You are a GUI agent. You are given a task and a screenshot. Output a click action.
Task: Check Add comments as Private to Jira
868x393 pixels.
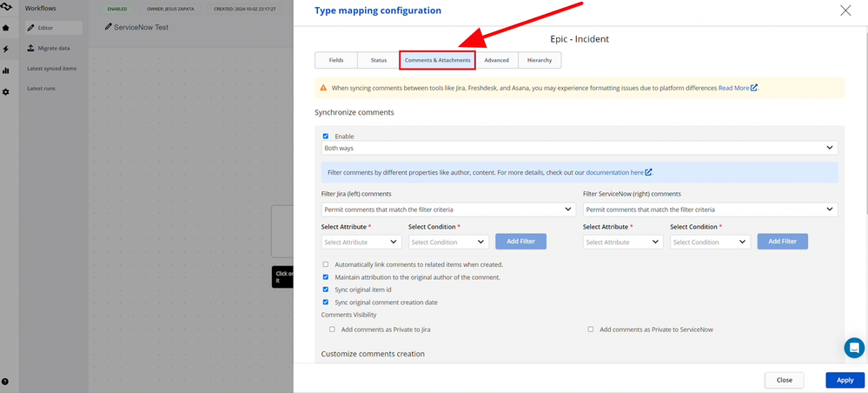[332, 329]
